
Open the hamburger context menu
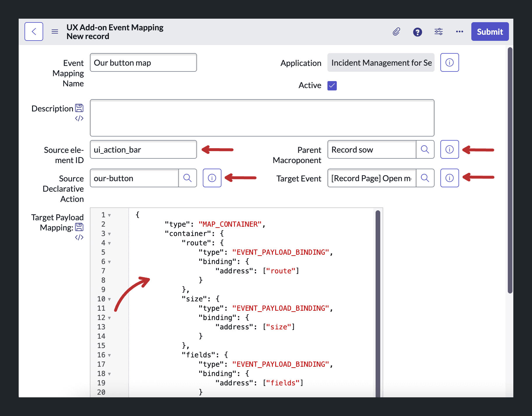[x=55, y=32]
